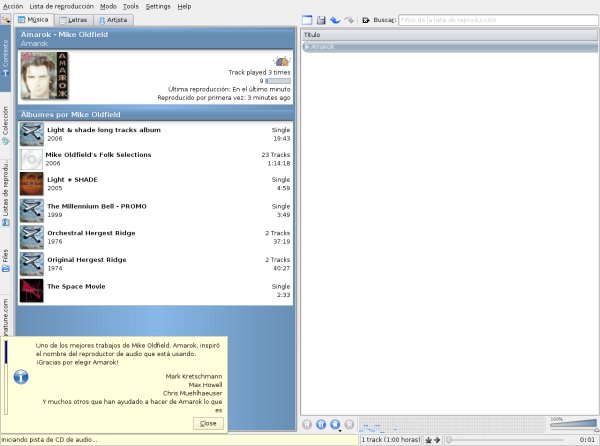Open the Acción menu
Image resolution: width=600 pixels, height=446 pixels.
click(x=13, y=7)
